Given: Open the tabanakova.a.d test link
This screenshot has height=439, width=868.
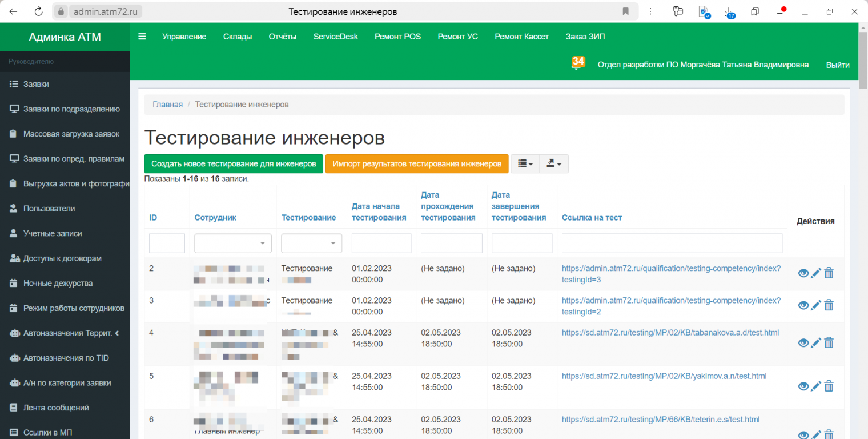Looking at the screenshot, I should coord(670,333).
